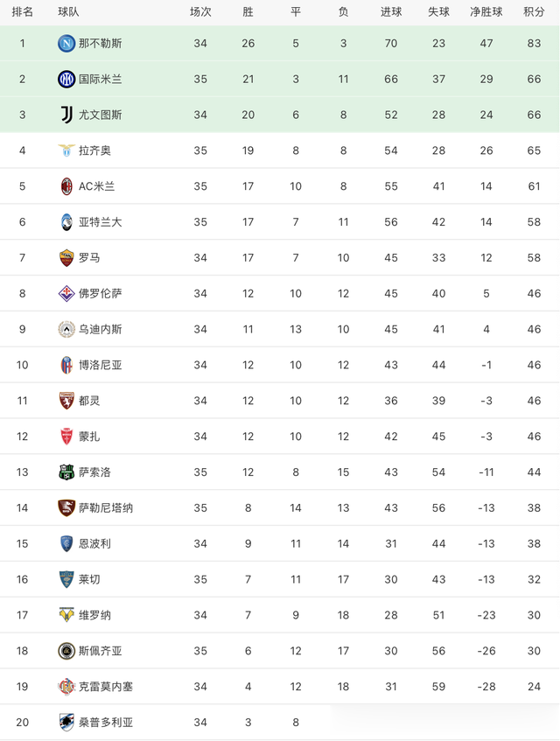
Task: Sort table by 净胜球 column header
Action: coord(486,12)
